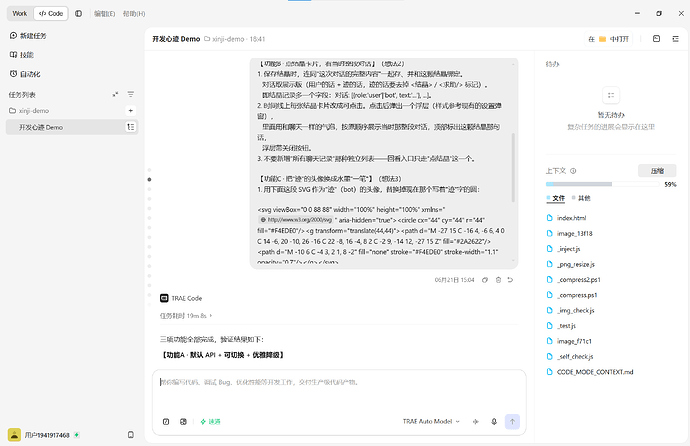This screenshot has height=446, width=690.
Task: Click the info icon beside 上下文
Action: [x=573, y=171]
